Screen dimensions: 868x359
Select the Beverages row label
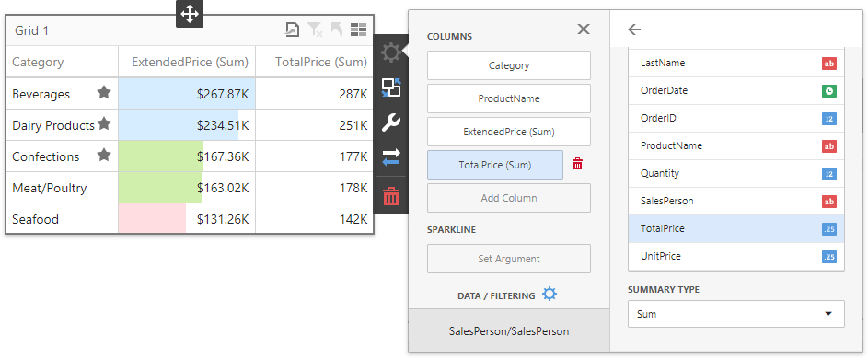(x=41, y=94)
